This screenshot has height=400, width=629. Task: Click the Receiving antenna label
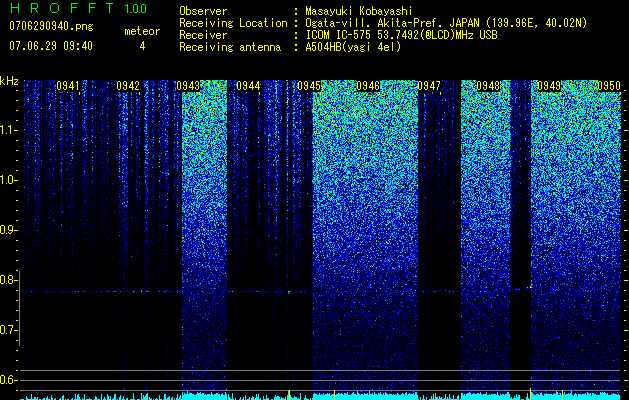pos(230,47)
